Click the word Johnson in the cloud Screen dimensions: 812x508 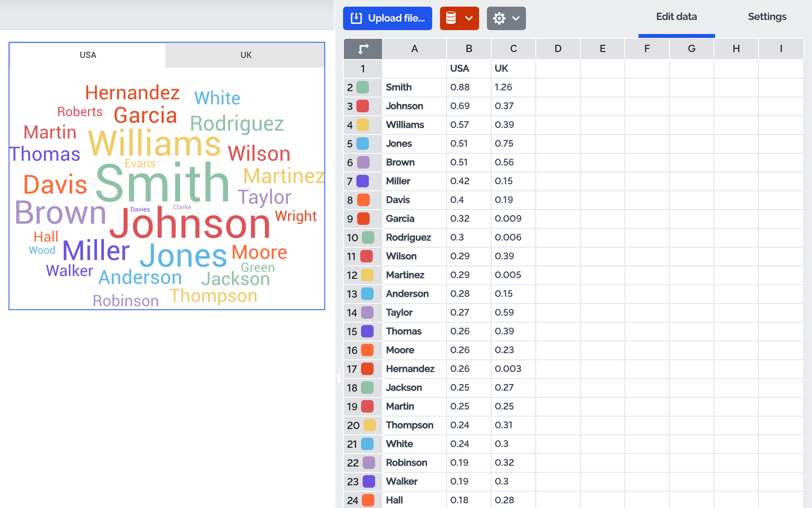coord(190,225)
